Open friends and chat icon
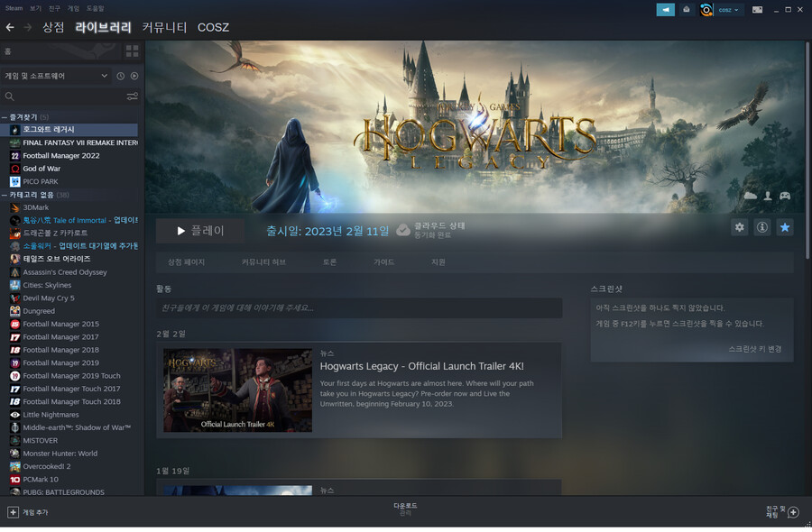This screenshot has height=532, width=812. coord(793,512)
